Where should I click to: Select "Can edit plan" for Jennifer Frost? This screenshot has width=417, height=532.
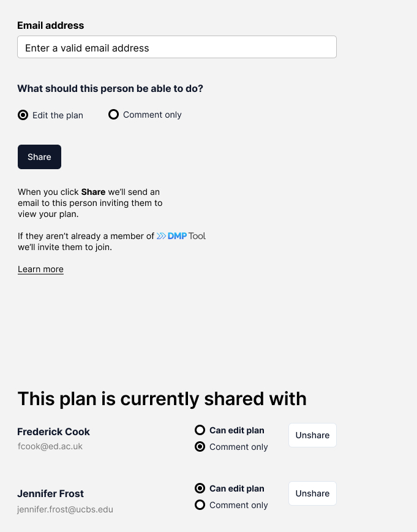point(200,488)
